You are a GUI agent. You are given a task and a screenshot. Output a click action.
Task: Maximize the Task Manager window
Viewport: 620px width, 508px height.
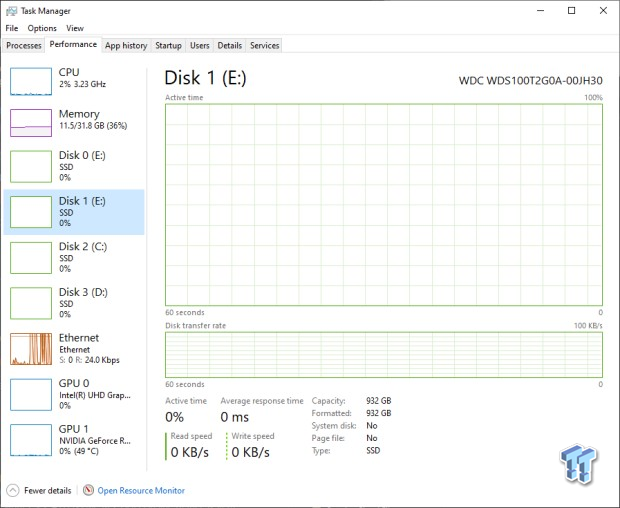(x=571, y=11)
